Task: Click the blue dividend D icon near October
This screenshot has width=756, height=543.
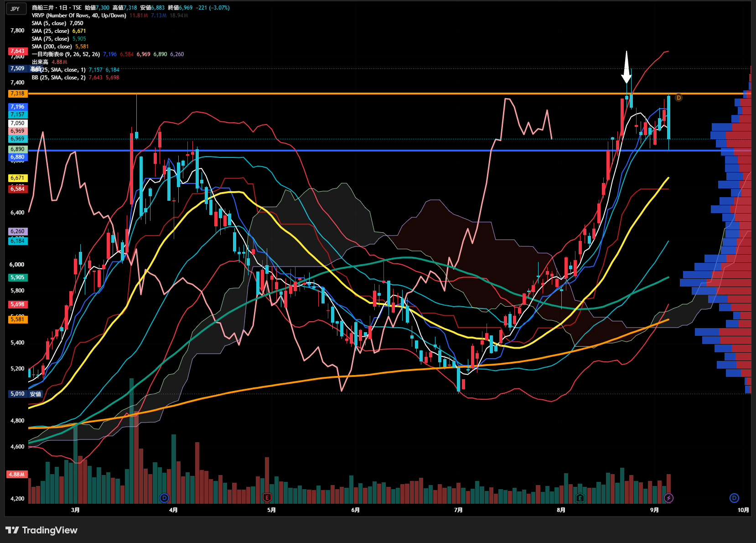Action: coord(734,498)
